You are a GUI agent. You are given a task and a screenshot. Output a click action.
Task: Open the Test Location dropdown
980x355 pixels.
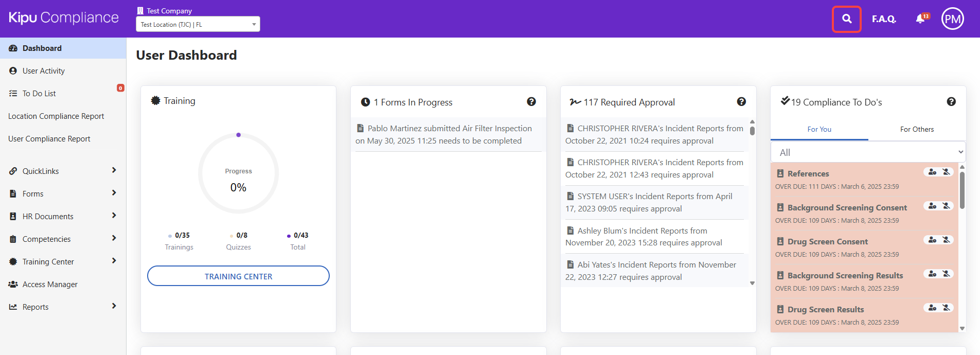pyautogui.click(x=198, y=24)
